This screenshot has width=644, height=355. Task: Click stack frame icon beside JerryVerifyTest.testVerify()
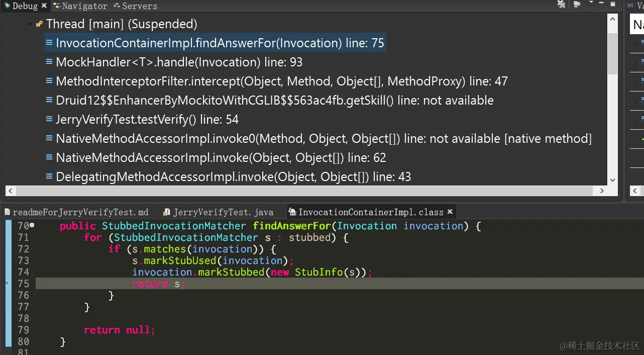tap(49, 119)
